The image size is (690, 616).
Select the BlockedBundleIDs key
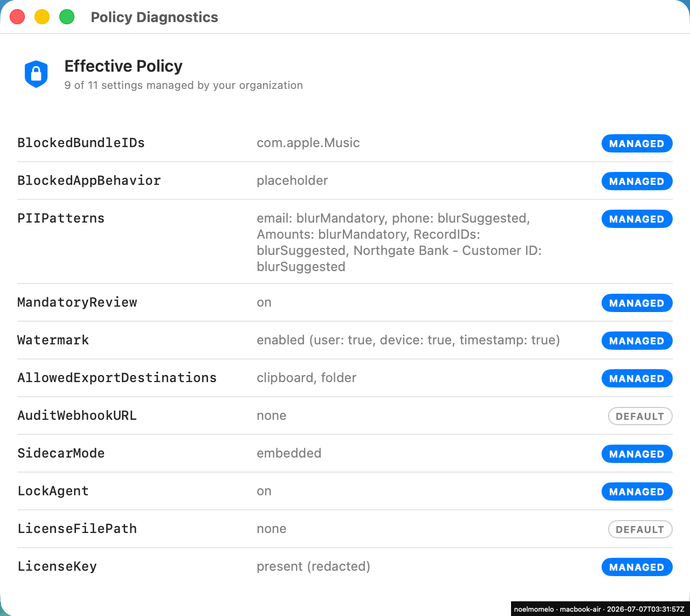(81, 143)
